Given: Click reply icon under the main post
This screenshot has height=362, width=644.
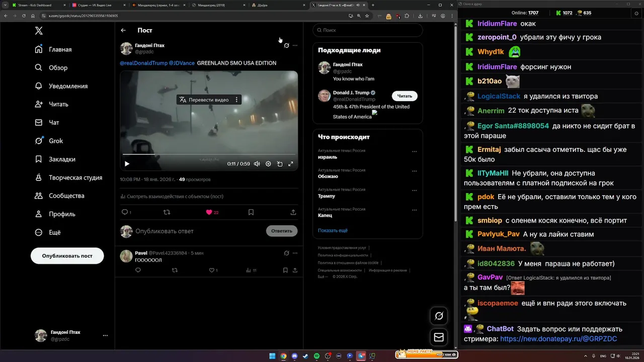Looking at the screenshot, I should point(125,212).
